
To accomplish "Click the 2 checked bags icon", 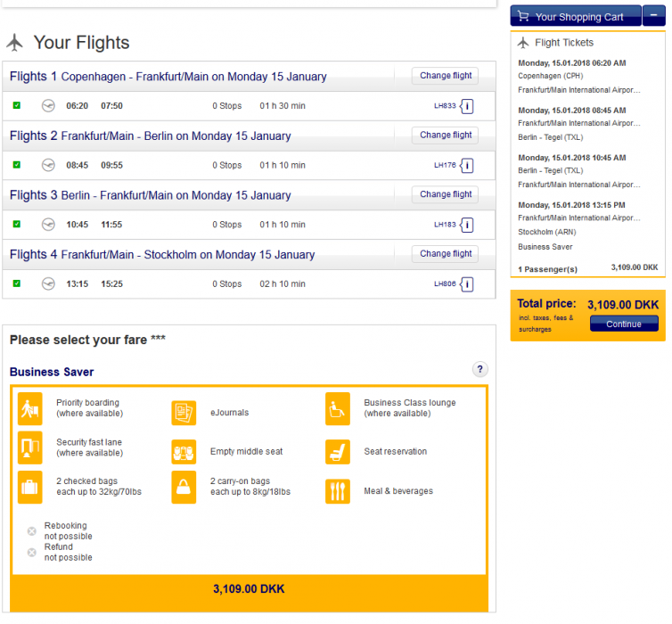I will 30,488.
